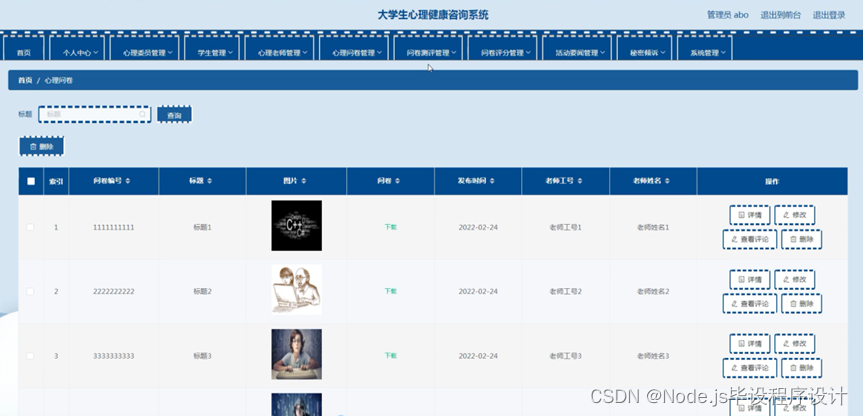Tick the select-all checkbox in table header
The width and height of the screenshot is (863, 416).
pyautogui.click(x=31, y=181)
